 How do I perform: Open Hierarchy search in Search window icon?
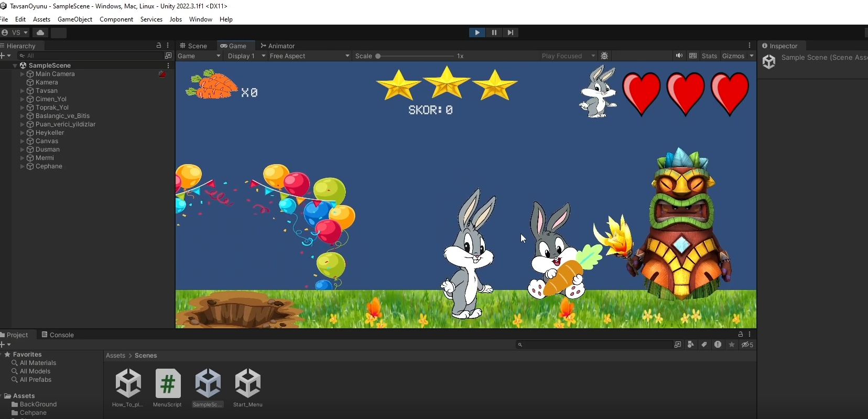[168, 56]
